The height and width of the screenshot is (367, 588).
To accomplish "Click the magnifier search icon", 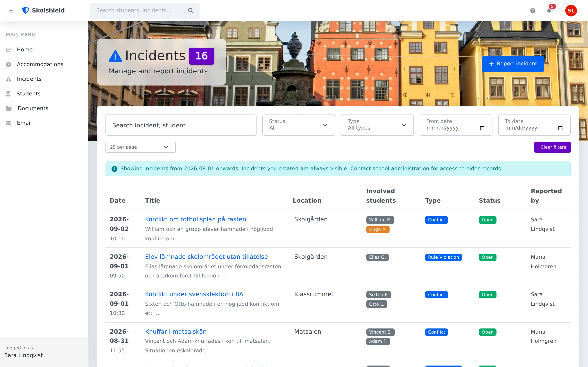I will [191, 10].
